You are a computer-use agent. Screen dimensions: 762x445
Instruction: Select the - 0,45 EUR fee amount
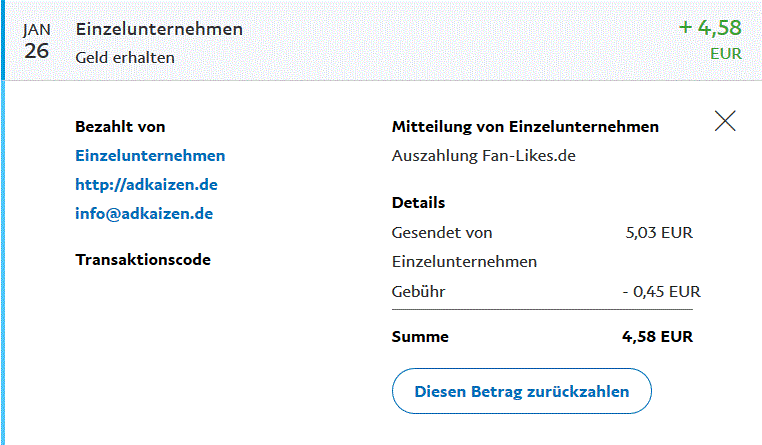point(660,291)
